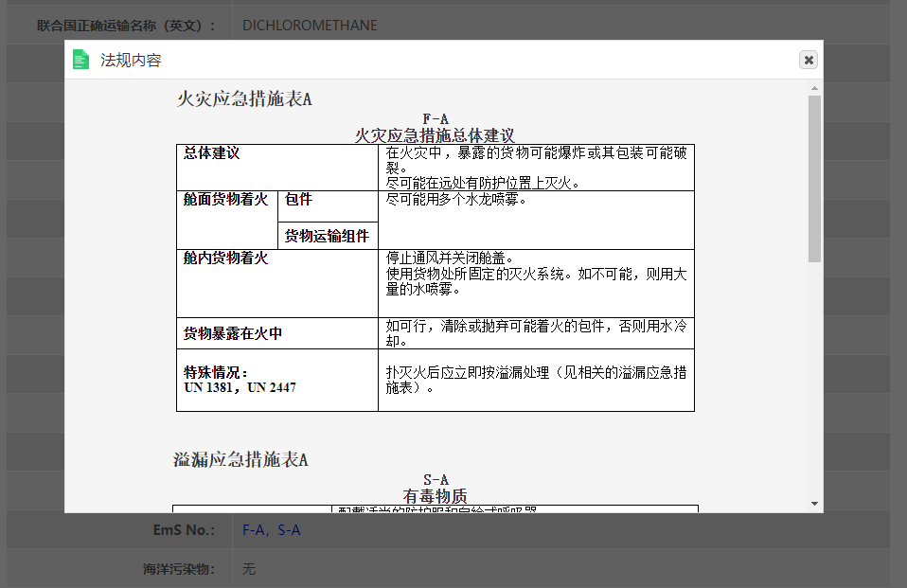Open the F-A EmS link
The width and height of the screenshot is (907, 588).
(252, 530)
